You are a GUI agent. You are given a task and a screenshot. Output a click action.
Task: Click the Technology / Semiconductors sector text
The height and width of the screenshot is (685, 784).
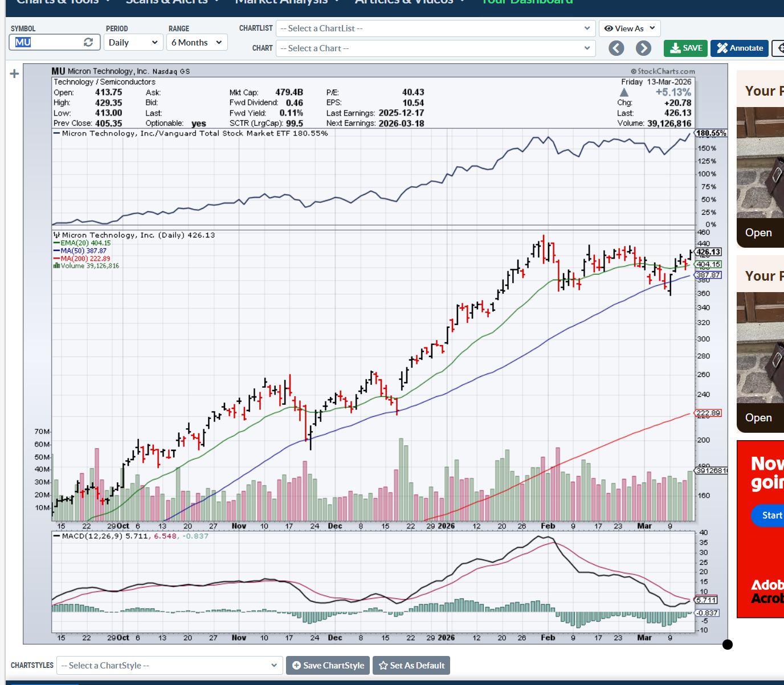point(104,82)
